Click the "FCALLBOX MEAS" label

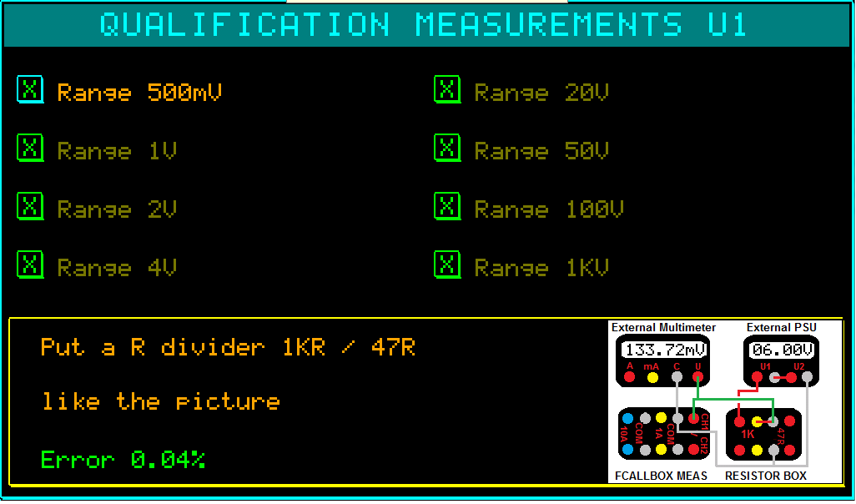(661, 476)
